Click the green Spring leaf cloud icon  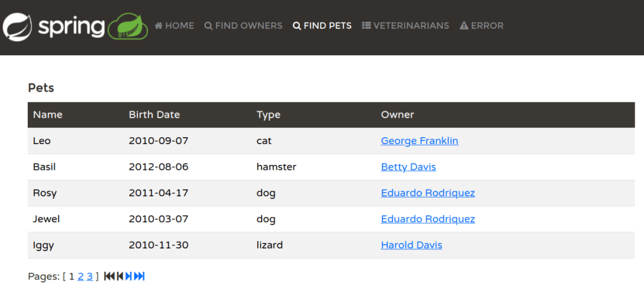pos(128,27)
